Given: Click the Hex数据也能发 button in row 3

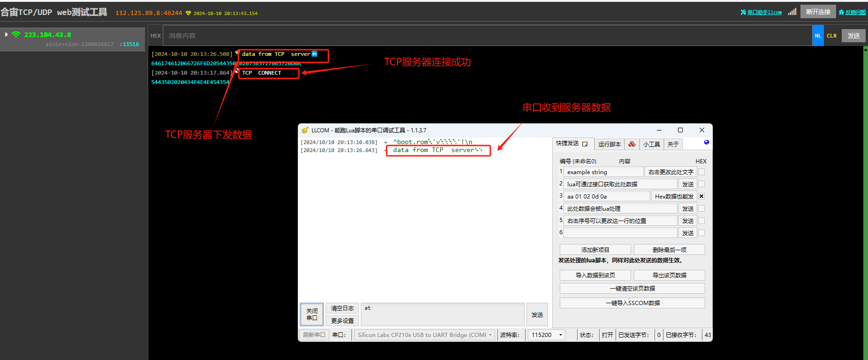Looking at the screenshot, I should (674, 196).
